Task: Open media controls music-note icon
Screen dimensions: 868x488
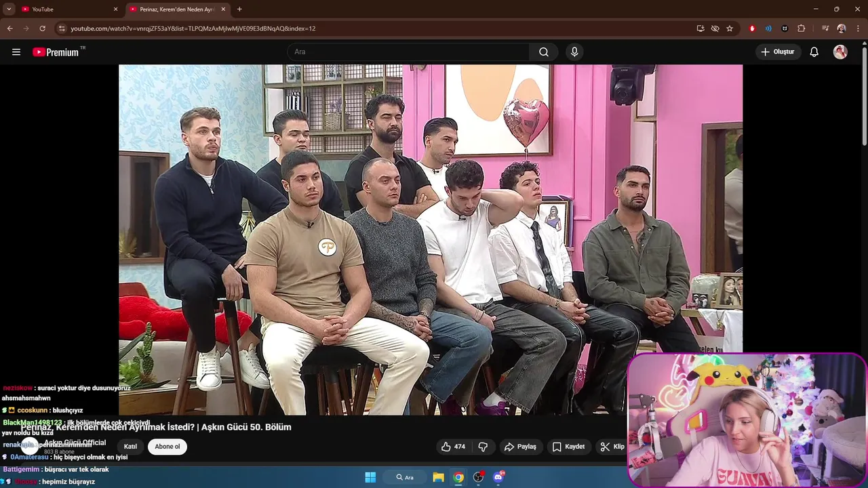Action: click(x=825, y=28)
